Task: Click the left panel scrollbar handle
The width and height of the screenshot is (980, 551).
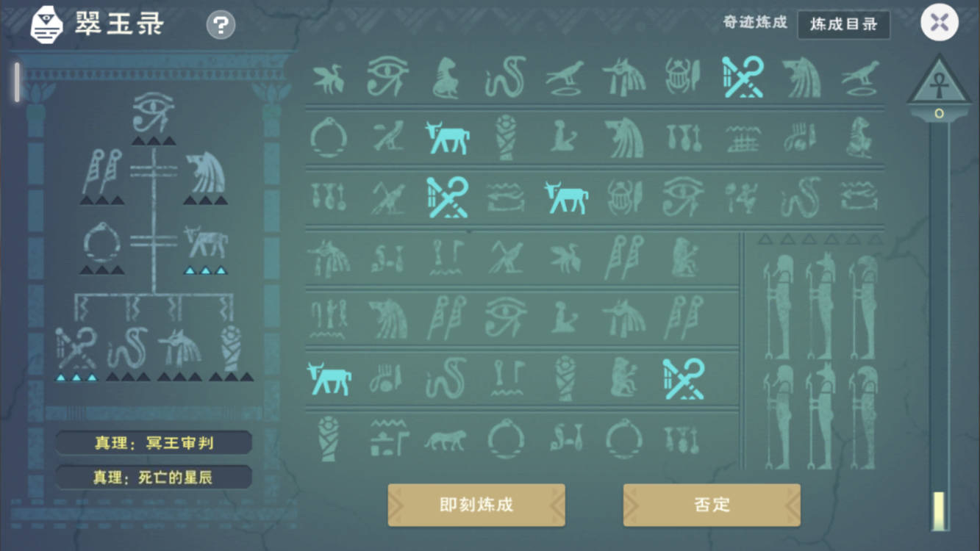Action: click(x=17, y=82)
